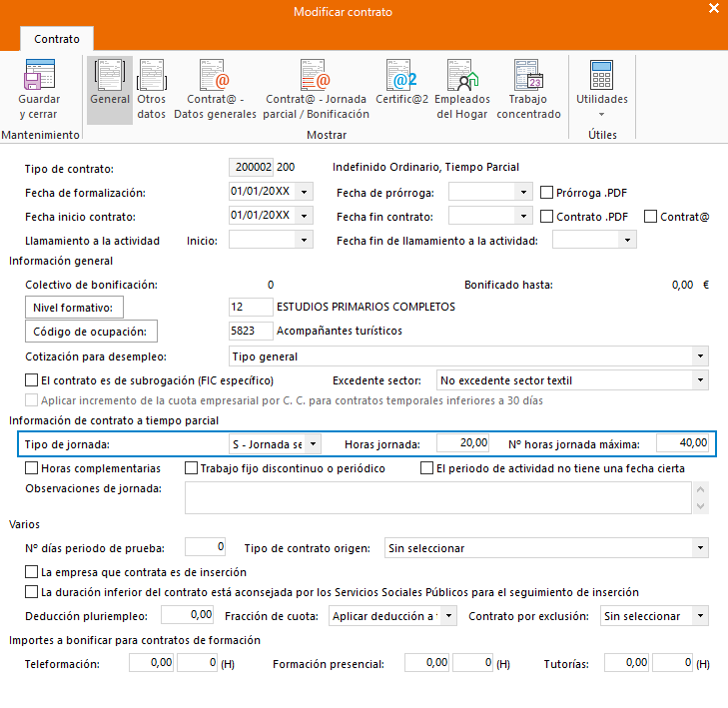Click the Nivel formativo code field
Image resolution: width=728 pixels, height=708 pixels.
tap(251, 307)
